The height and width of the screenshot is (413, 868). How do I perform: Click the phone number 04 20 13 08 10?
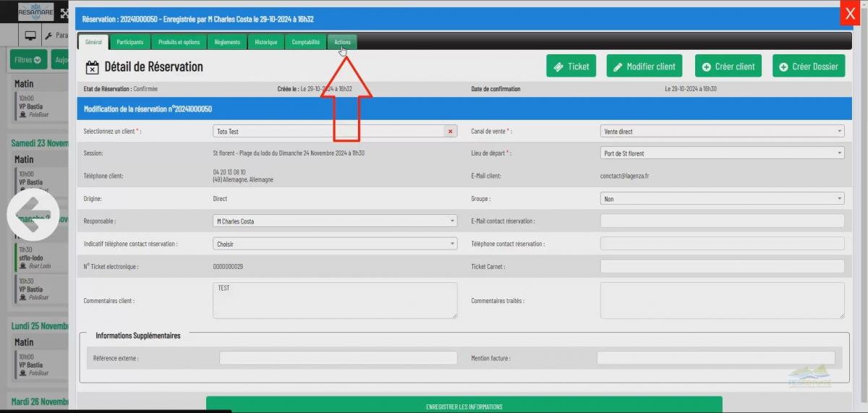[229, 172]
